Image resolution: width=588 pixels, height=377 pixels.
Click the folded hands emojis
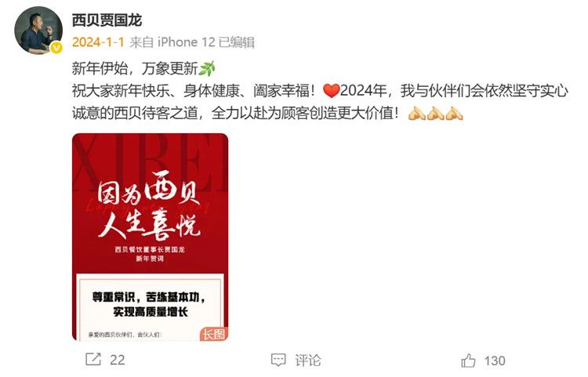tap(435, 113)
